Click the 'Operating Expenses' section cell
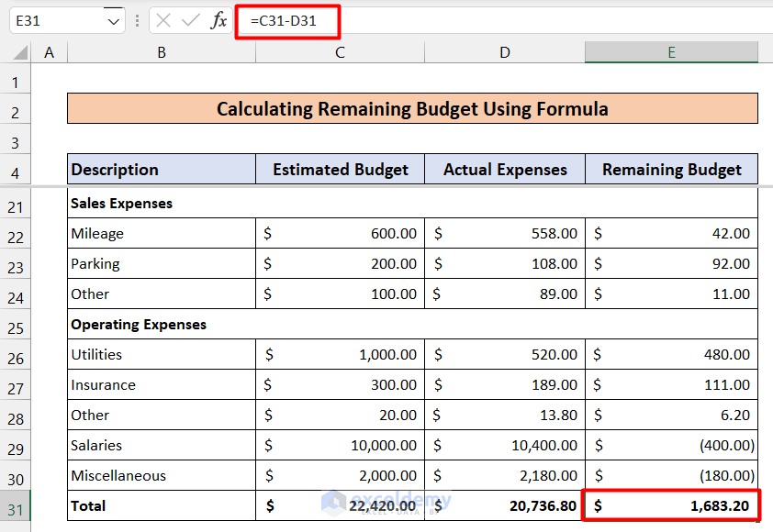The height and width of the screenshot is (532, 773). [x=412, y=324]
